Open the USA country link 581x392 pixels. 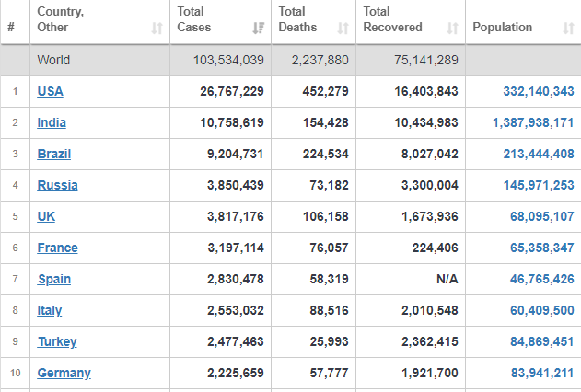pos(50,91)
